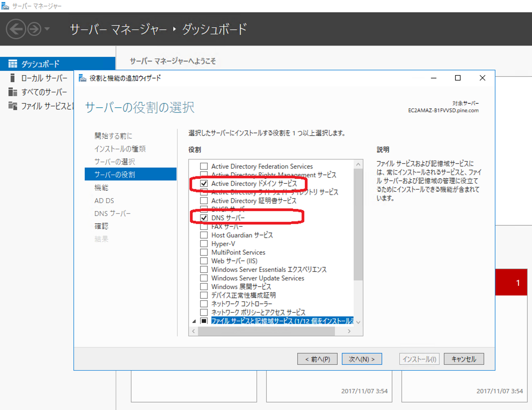Go to 開始する前に wizard step
The width and height of the screenshot is (532, 410).
[113, 136]
